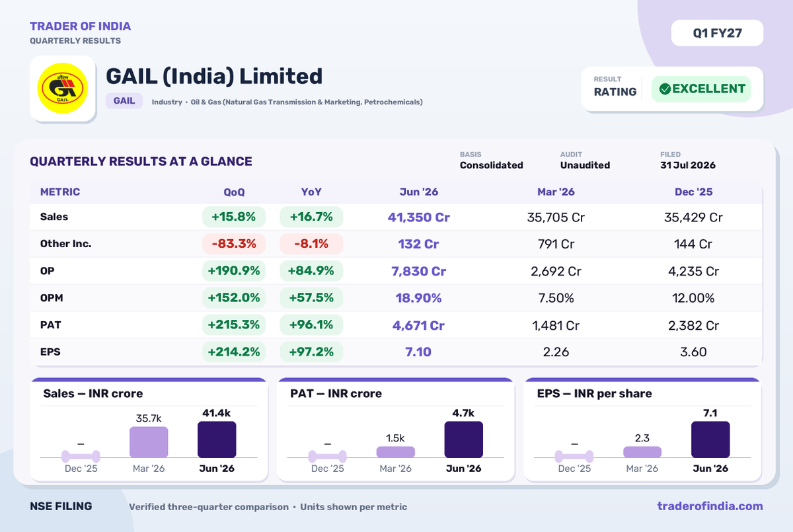Click the PAT QoQ +215.3% badge
The height and width of the screenshot is (532, 793).
(x=234, y=325)
